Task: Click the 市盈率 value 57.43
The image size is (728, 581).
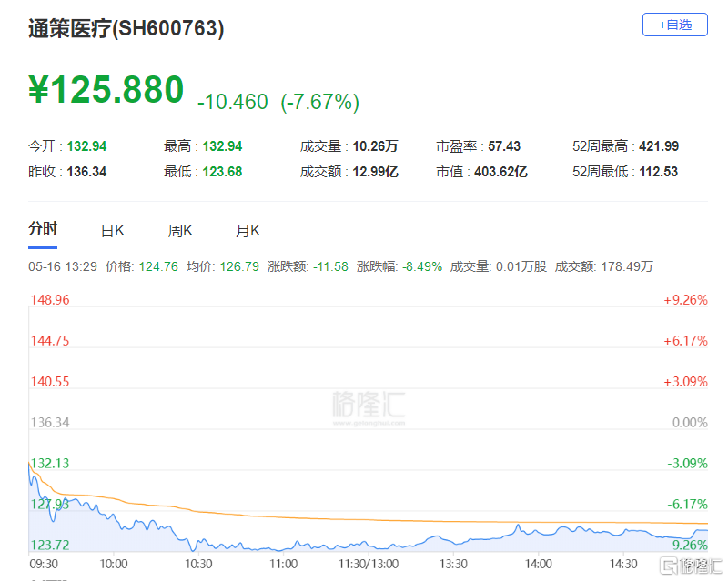Action: coord(504,146)
